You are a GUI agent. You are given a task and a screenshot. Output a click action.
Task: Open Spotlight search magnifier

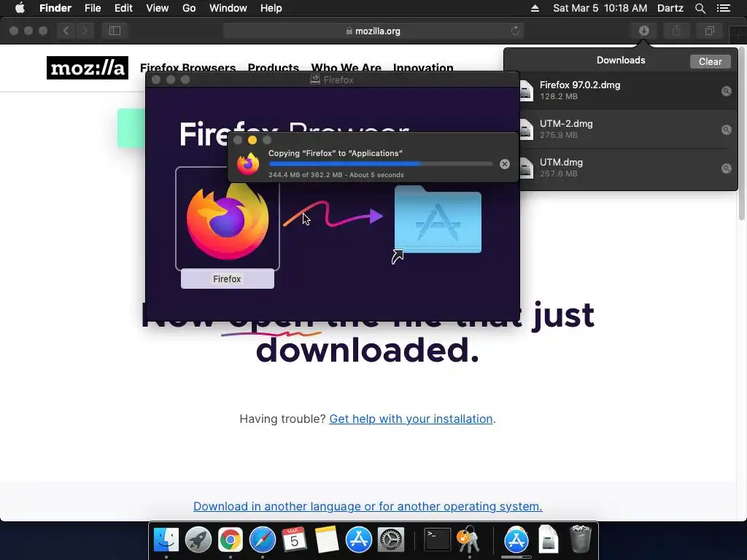(x=700, y=8)
